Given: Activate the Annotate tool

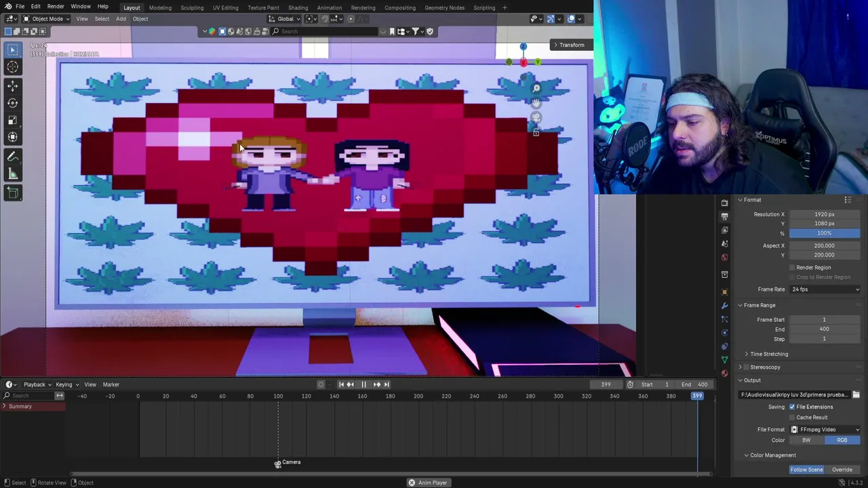Looking at the screenshot, I should [x=12, y=157].
